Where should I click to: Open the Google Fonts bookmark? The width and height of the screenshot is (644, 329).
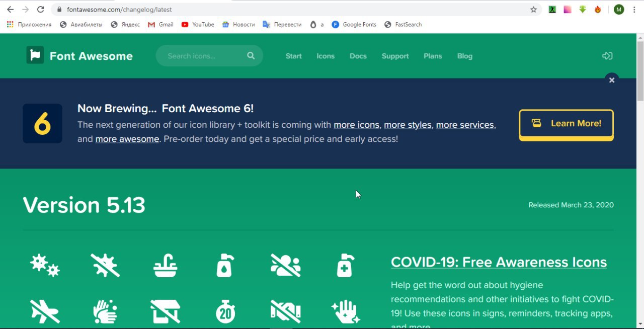point(354,24)
